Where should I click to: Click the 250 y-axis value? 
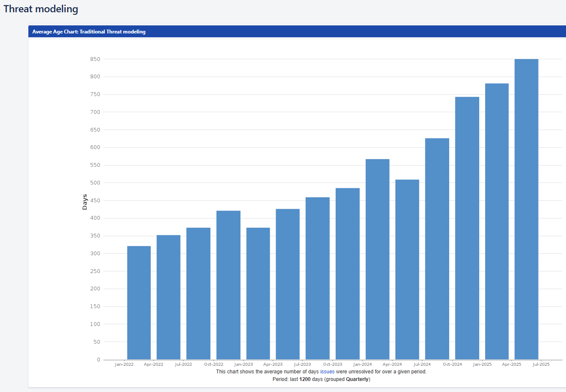(x=95, y=271)
